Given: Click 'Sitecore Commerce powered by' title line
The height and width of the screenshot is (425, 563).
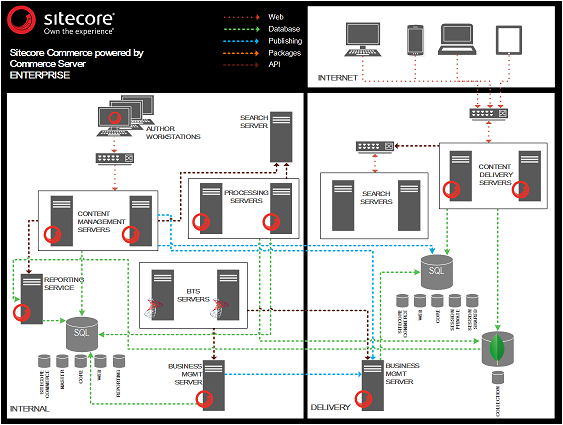Looking at the screenshot, I should 76,53.
